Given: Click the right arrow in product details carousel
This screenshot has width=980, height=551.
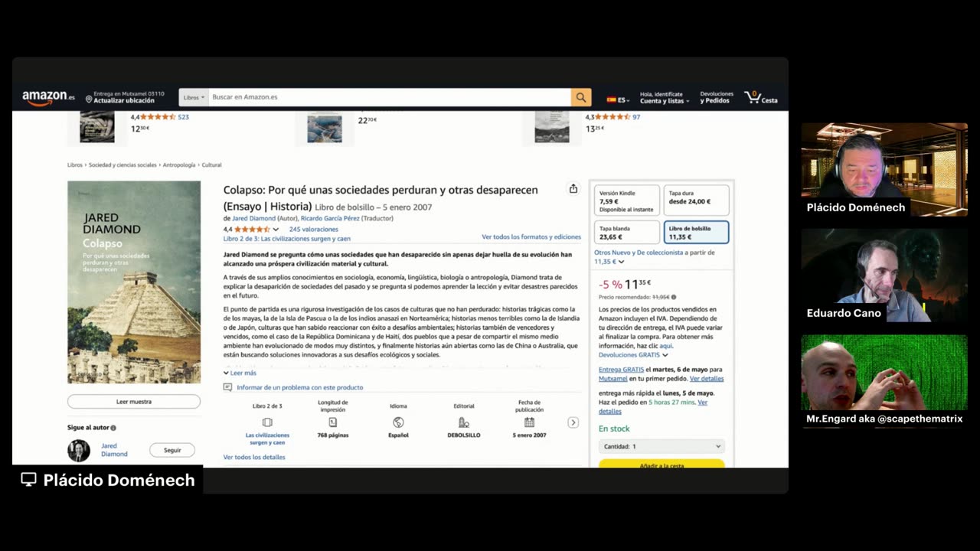Looking at the screenshot, I should click(573, 422).
